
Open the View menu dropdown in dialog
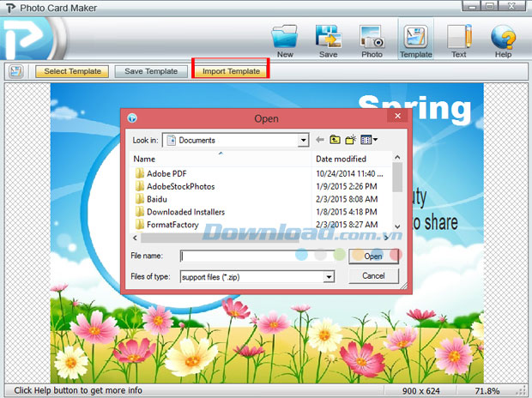[x=370, y=140]
